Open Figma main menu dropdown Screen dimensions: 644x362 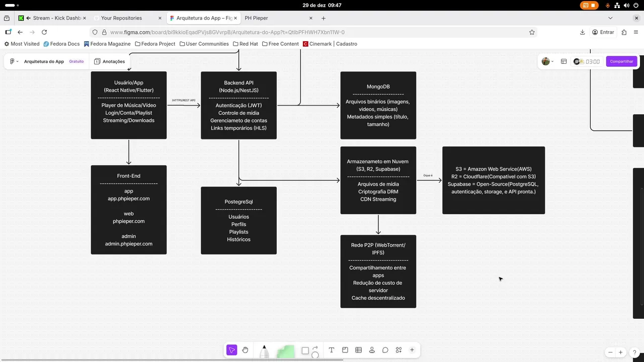coord(14,61)
